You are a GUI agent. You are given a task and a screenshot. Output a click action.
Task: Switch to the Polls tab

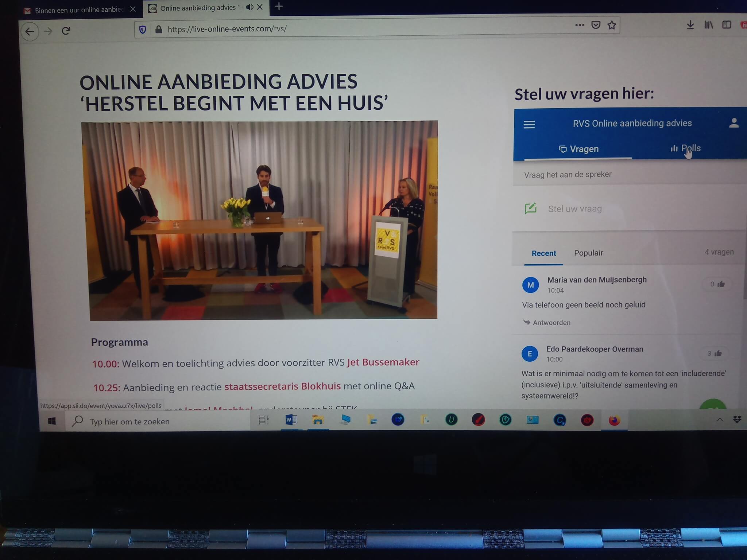[686, 148]
